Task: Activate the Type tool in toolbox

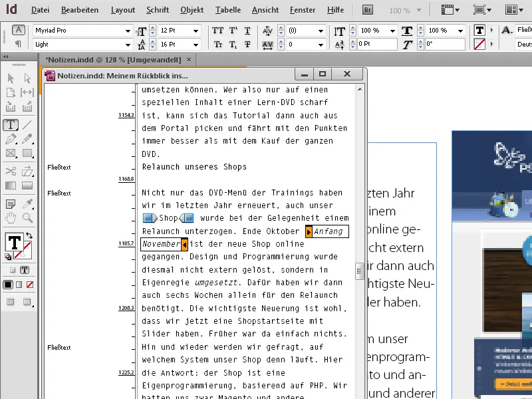Action: tap(11, 125)
